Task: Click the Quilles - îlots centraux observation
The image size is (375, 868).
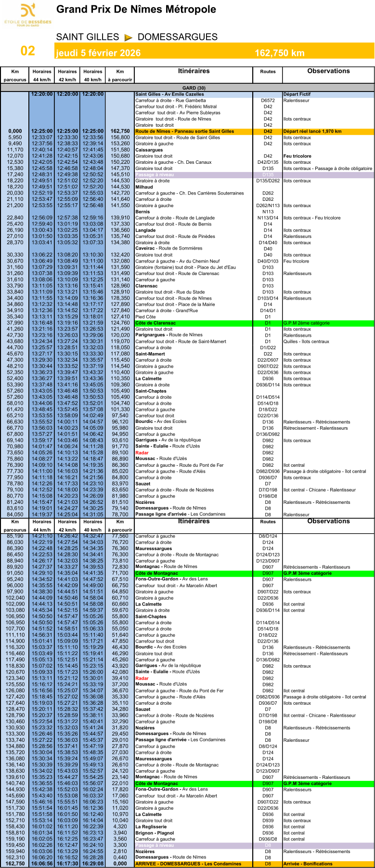Action: [306, 342]
